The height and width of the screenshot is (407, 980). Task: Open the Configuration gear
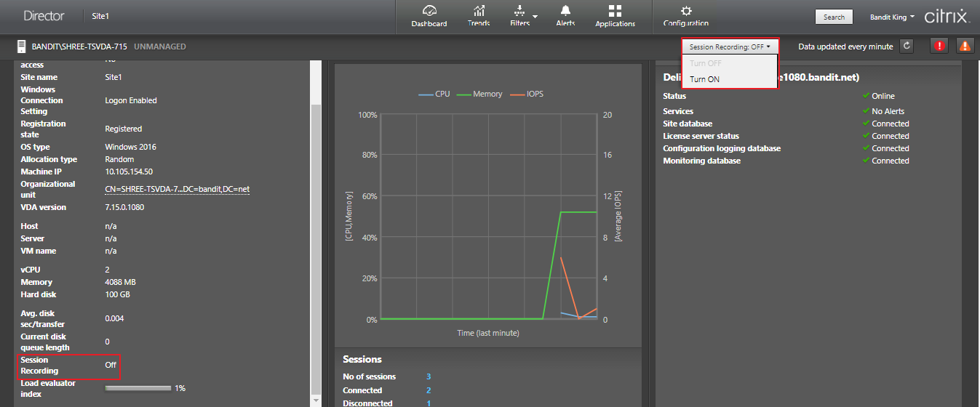click(x=685, y=17)
